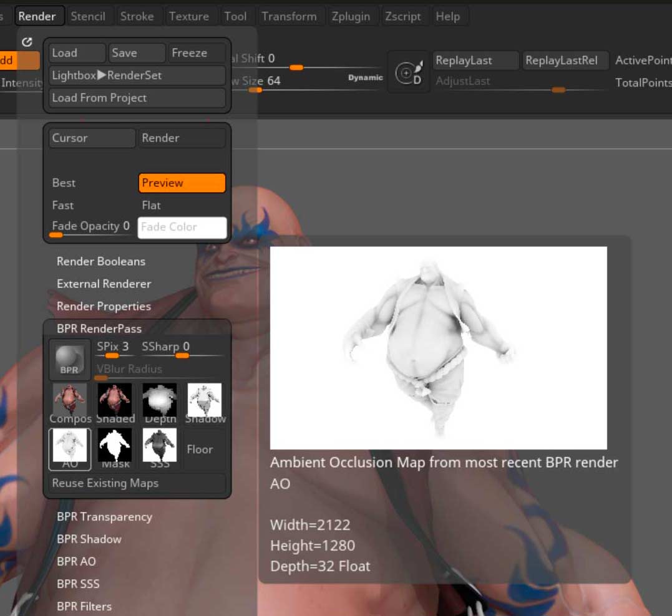Click the Fade Opacity slider
The height and width of the screenshot is (616, 672).
pos(92,228)
